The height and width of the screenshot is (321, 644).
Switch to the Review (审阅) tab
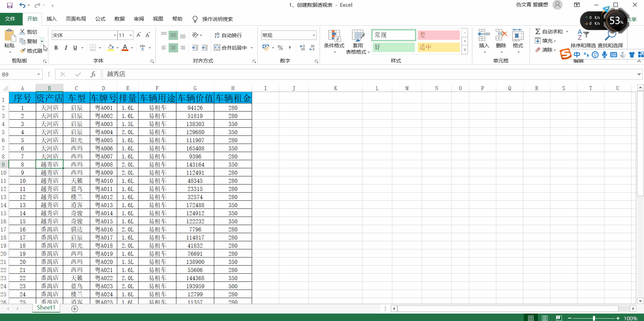click(139, 19)
